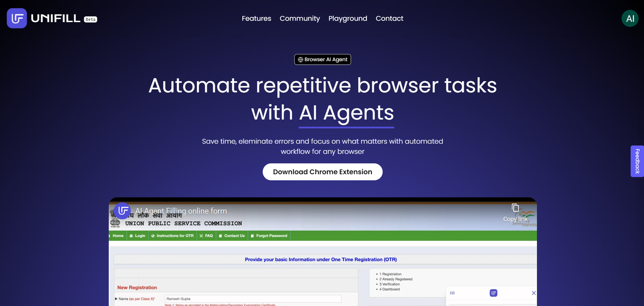Click Download Chrome Extension button
The image size is (644, 306).
coord(322,172)
